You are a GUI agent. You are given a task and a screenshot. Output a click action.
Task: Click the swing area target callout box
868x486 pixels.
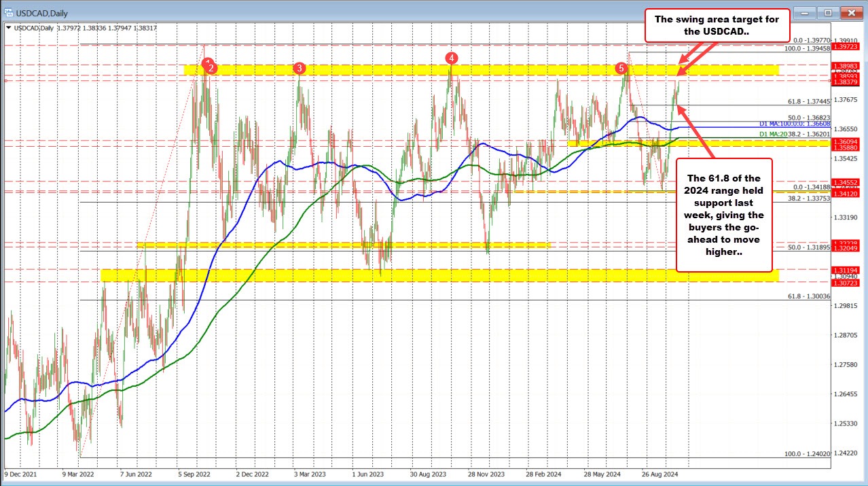[717, 26]
